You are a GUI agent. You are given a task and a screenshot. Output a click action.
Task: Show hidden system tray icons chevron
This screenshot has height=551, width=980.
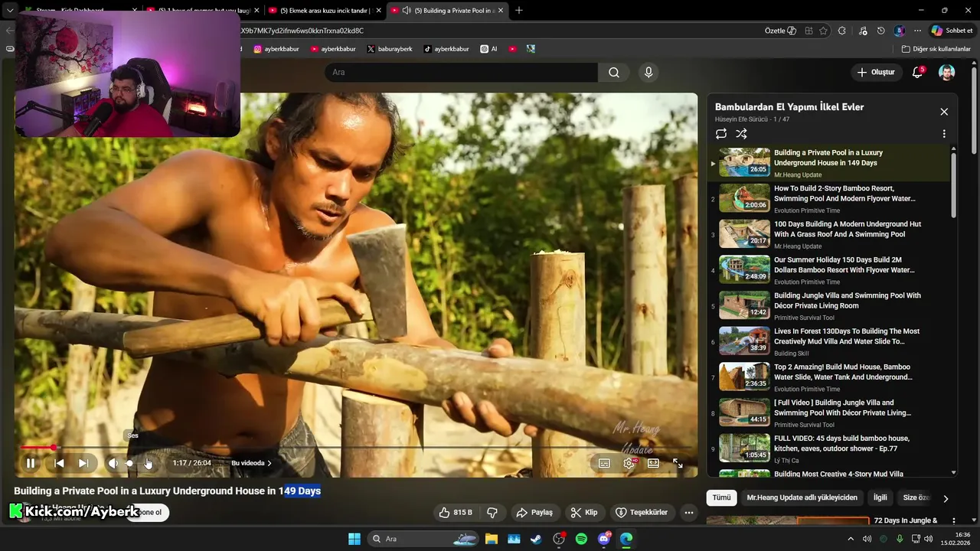point(852,539)
